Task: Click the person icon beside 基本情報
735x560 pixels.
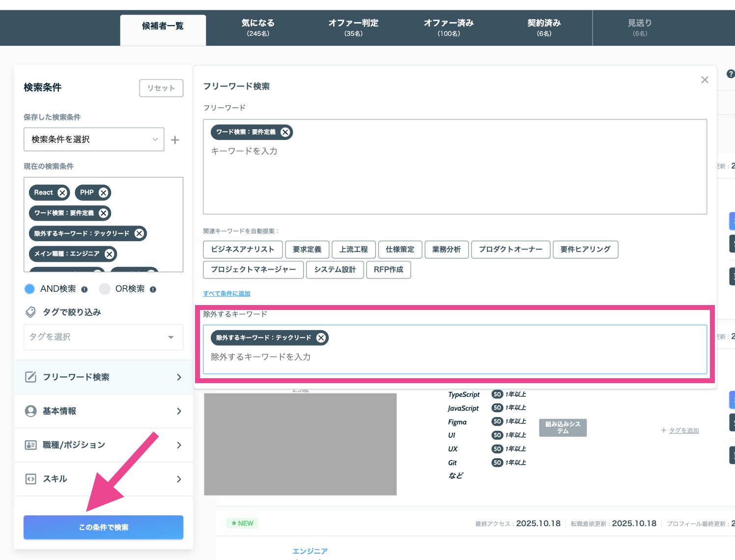Action: point(30,411)
